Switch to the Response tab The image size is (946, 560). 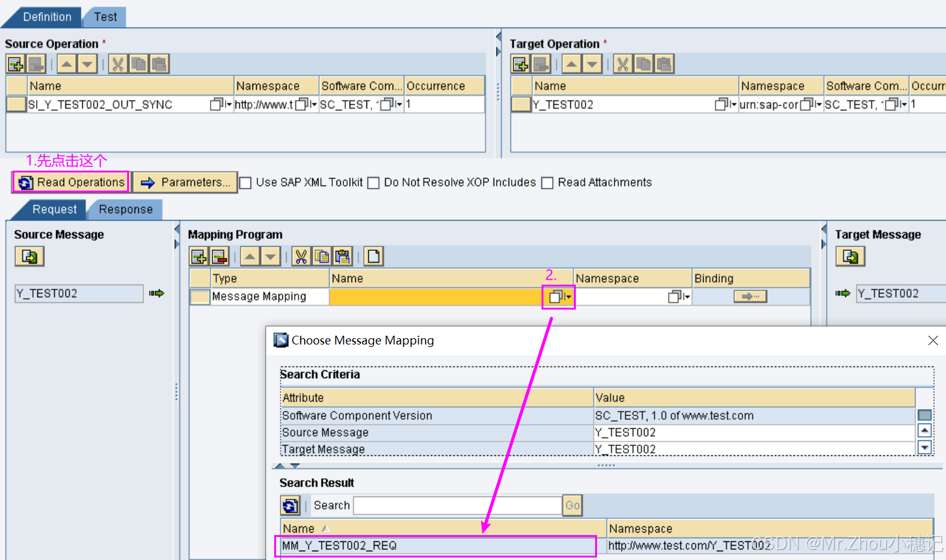point(125,209)
